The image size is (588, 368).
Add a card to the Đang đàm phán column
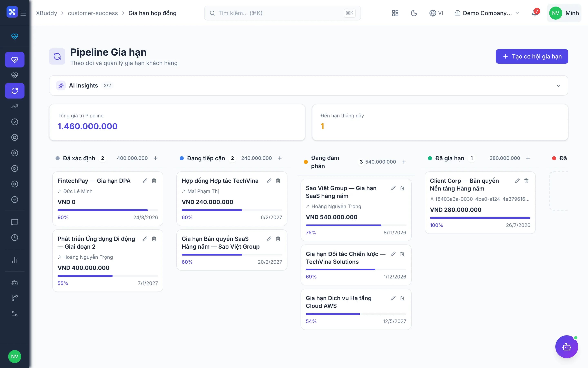pyautogui.click(x=404, y=162)
